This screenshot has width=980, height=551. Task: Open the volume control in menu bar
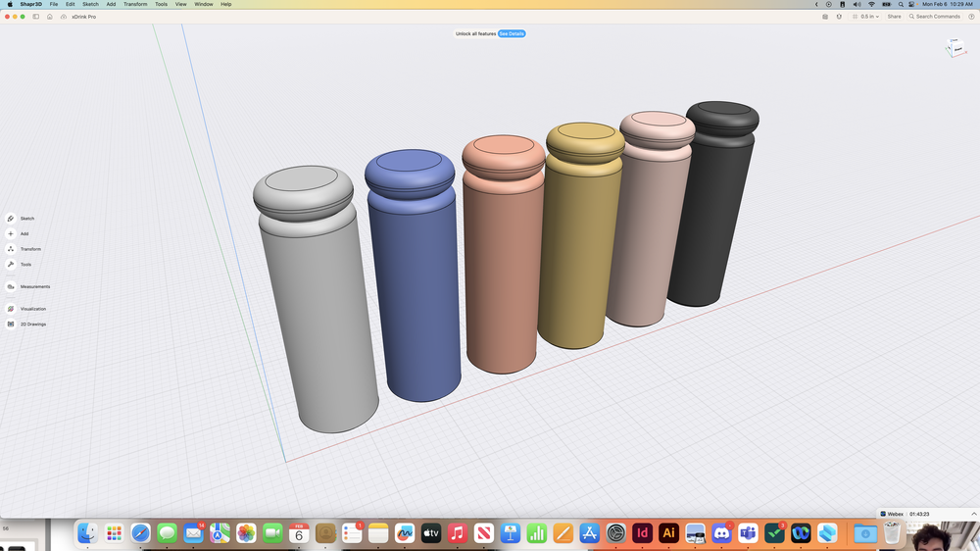[857, 4]
